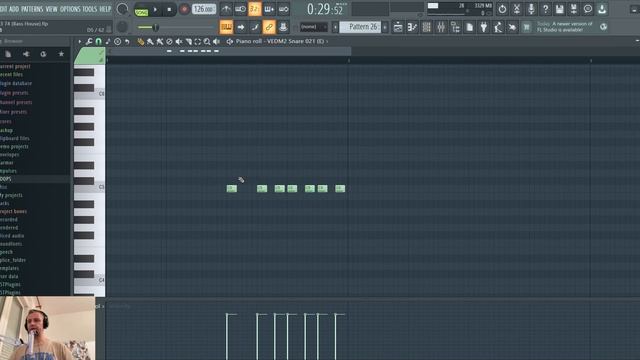Click the master pitch knob
The width and height of the screenshot is (640, 360).
pos(122,27)
